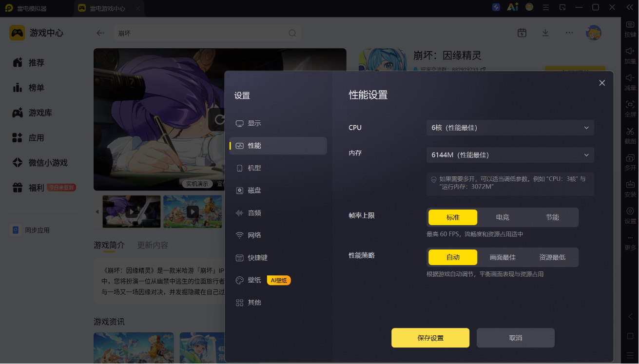Select 节能 frame rate limit
The image size is (639, 364).
click(552, 217)
